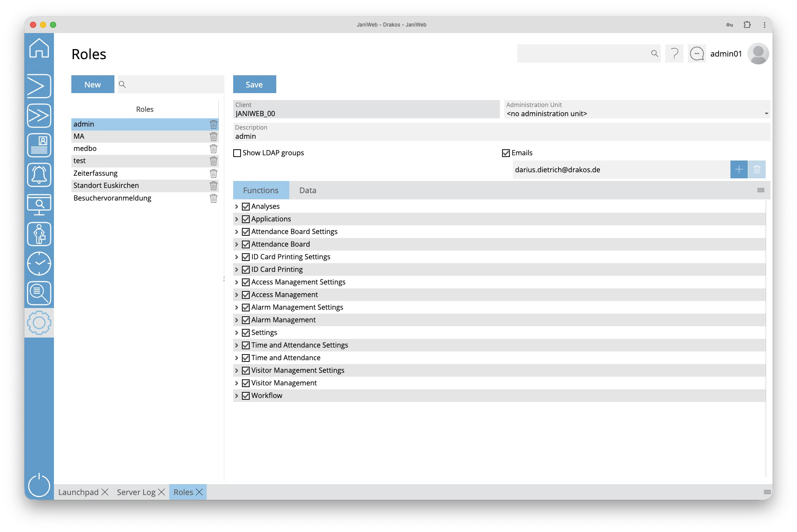The height and width of the screenshot is (532, 797).
Task: Expand the Visitor Management node
Action: 237,383
